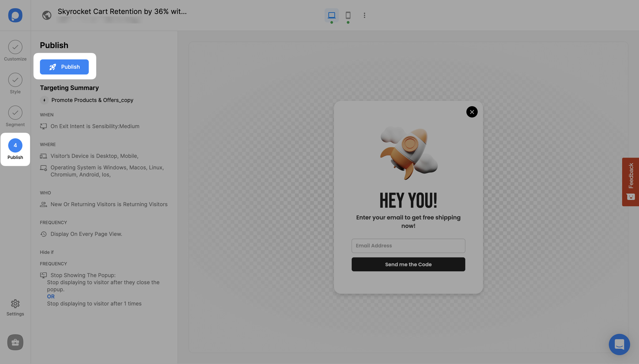Click the mobile preview icon
The image size is (639, 364).
point(348,15)
